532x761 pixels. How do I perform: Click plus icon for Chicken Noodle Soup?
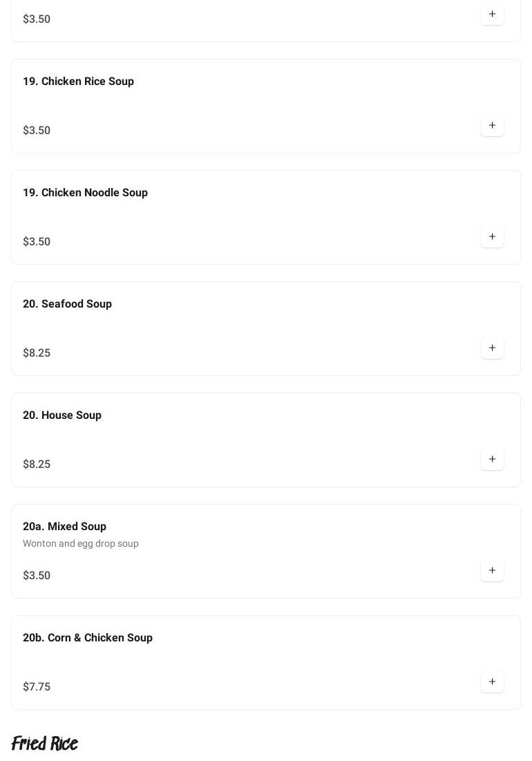click(x=492, y=237)
